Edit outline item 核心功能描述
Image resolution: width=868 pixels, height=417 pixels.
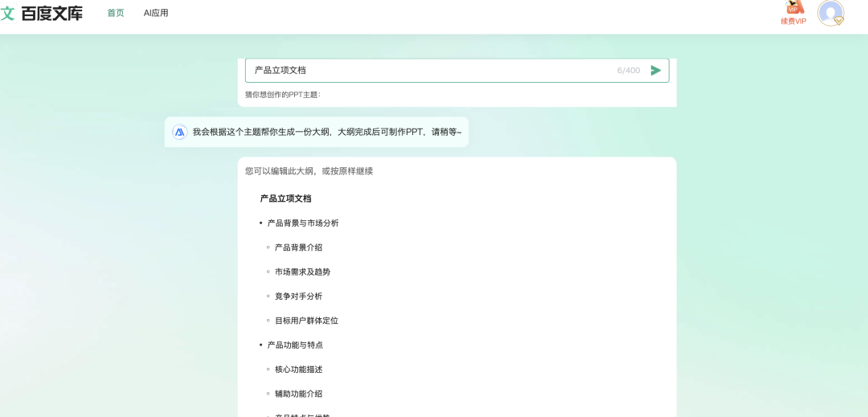pyautogui.click(x=298, y=369)
